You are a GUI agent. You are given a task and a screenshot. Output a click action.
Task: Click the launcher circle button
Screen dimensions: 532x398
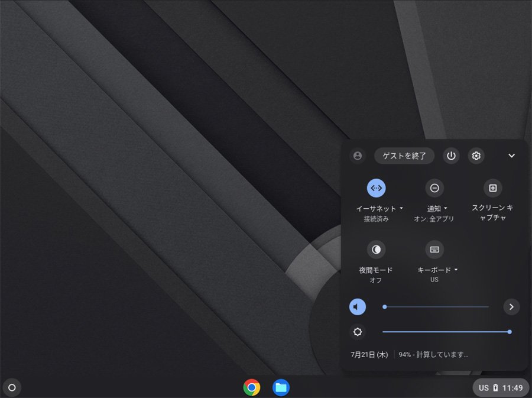coord(12,387)
